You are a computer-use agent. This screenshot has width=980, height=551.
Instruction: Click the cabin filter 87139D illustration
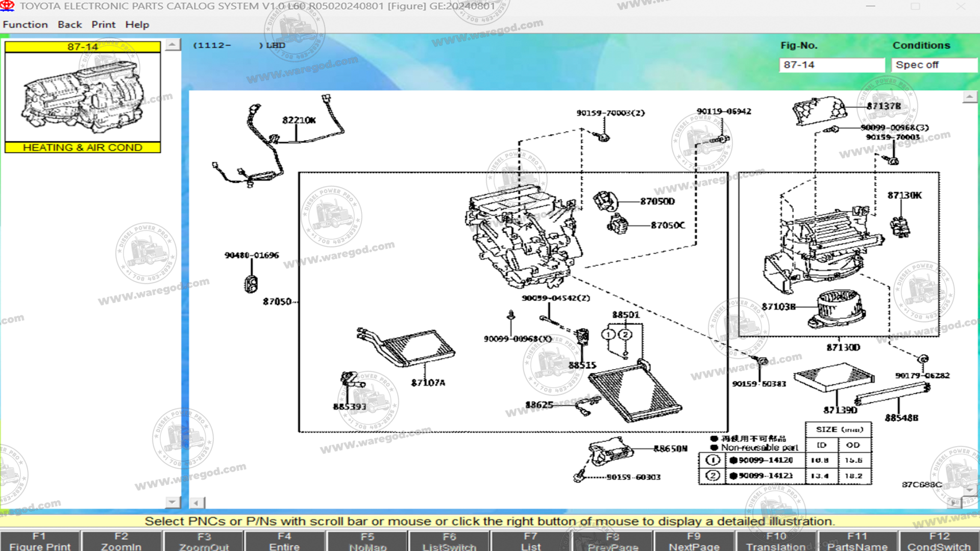(835, 377)
